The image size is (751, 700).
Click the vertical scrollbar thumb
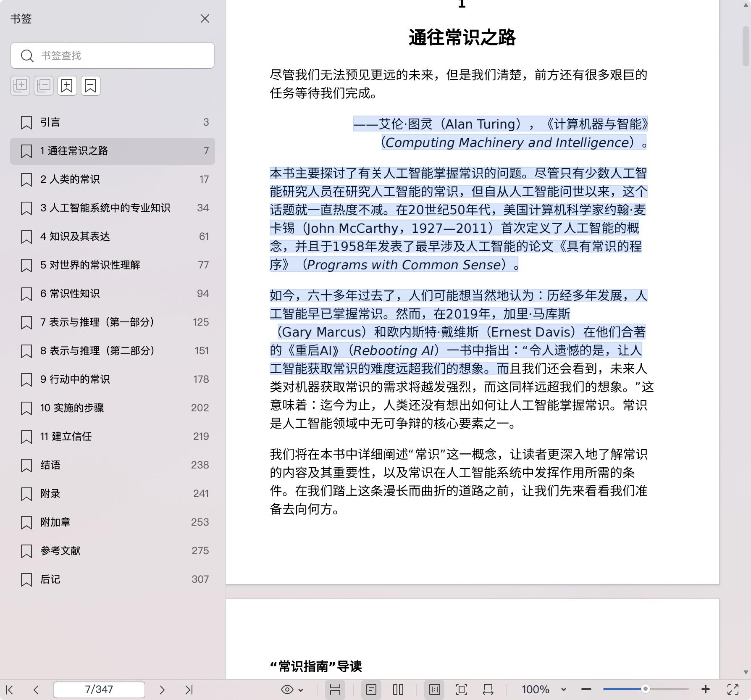[x=746, y=45]
